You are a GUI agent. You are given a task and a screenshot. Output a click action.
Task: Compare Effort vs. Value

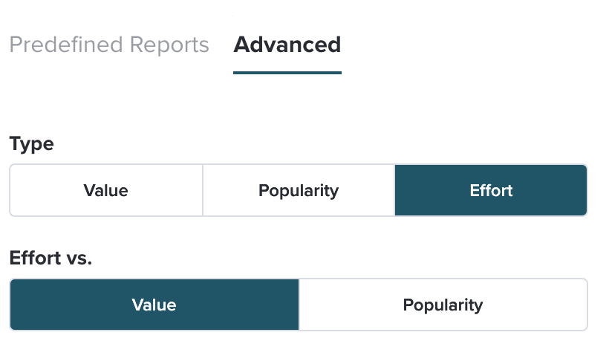tap(154, 305)
